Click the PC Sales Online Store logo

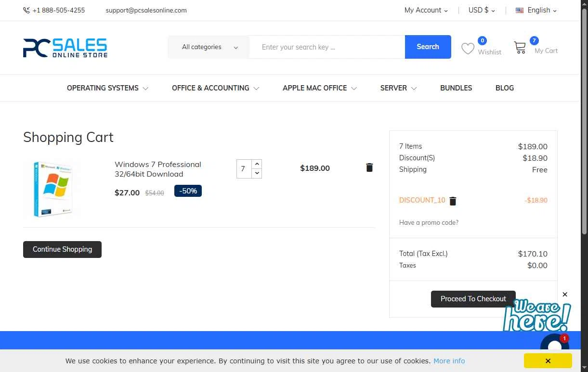tap(65, 48)
